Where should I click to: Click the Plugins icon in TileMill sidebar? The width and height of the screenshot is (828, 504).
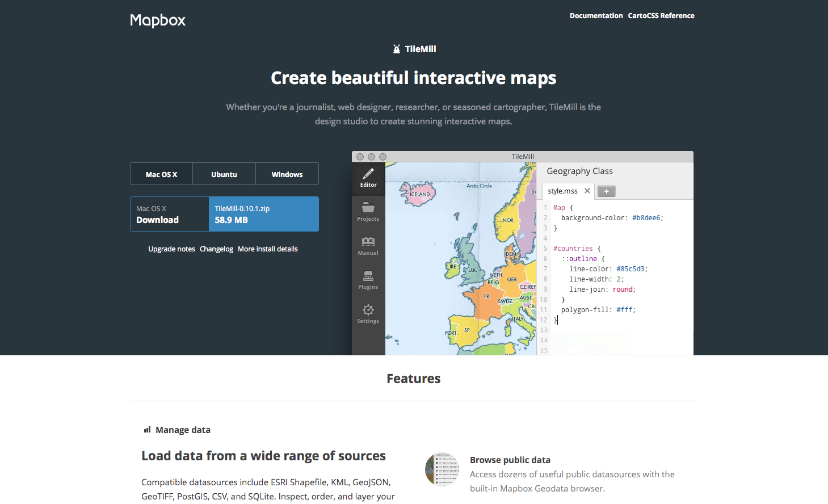[x=368, y=276]
